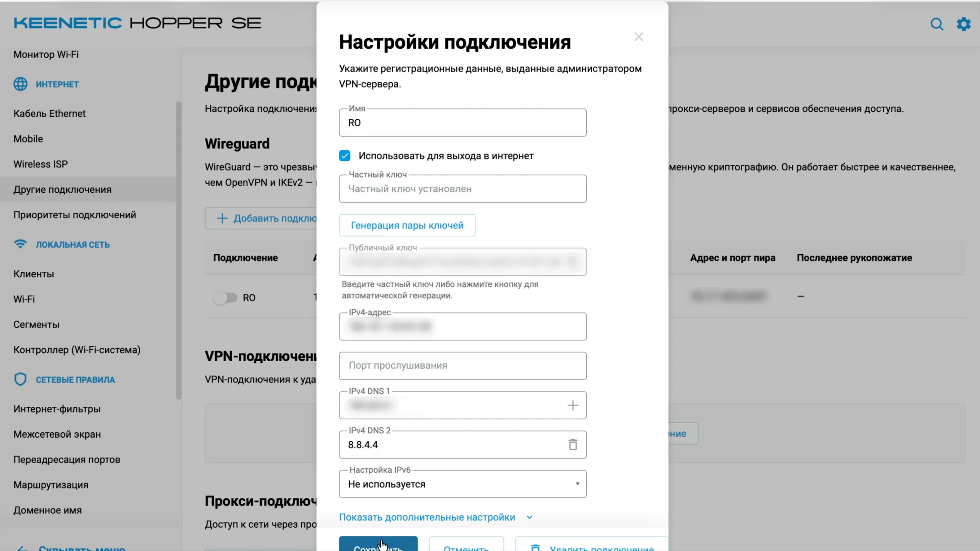Open the settings gear icon
The height and width of the screenshot is (551, 980).
[964, 24]
